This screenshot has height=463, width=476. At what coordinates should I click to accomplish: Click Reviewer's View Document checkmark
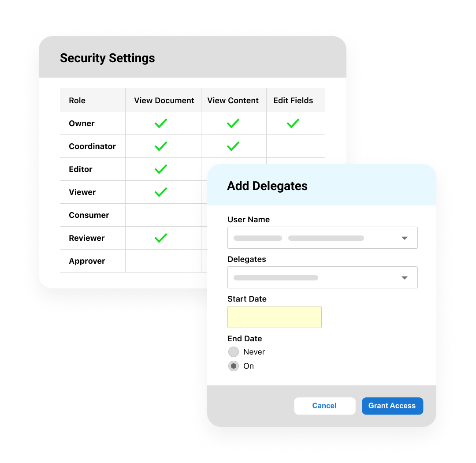pyautogui.click(x=161, y=238)
